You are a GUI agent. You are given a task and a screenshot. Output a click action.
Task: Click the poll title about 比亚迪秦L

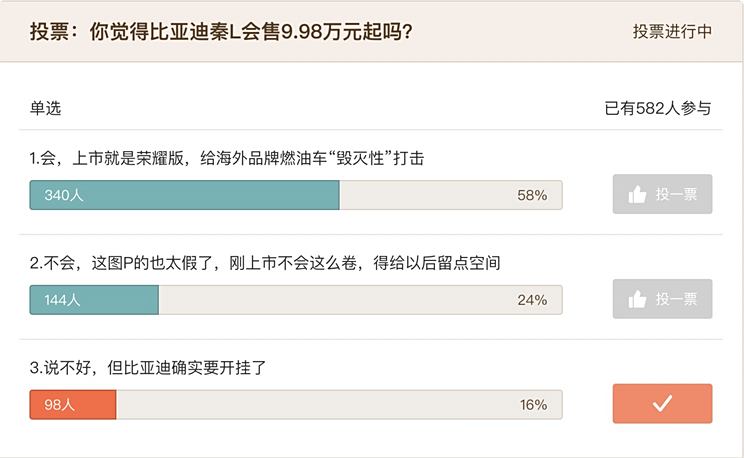(x=221, y=31)
